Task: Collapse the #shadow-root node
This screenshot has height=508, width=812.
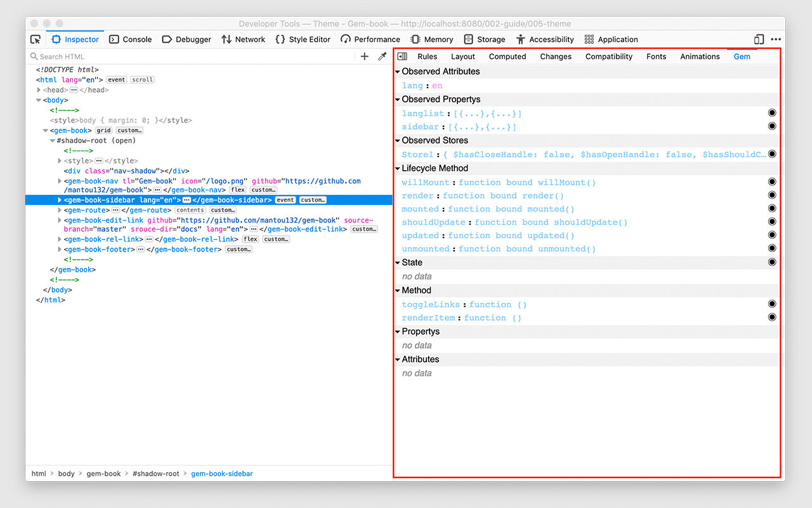Action: point(53,141)
